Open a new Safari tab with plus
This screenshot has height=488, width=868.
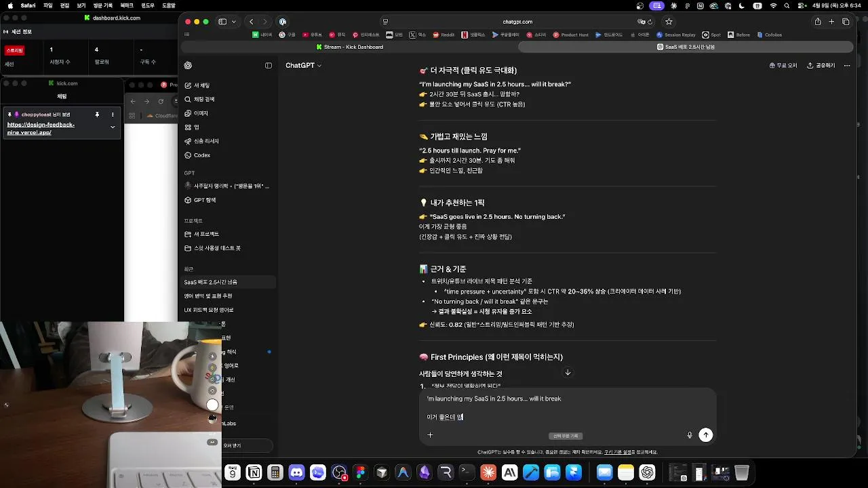pos(832,22)
